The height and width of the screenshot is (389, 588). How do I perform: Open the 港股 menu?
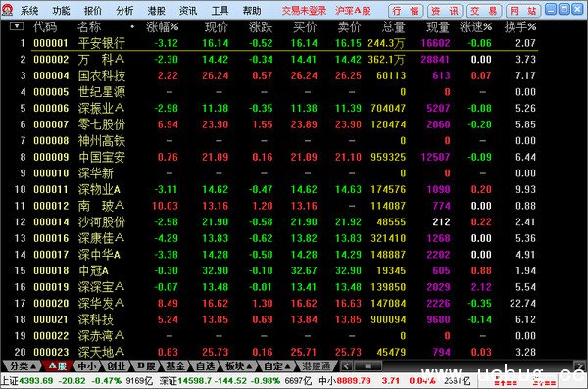[x=156, y=11]
